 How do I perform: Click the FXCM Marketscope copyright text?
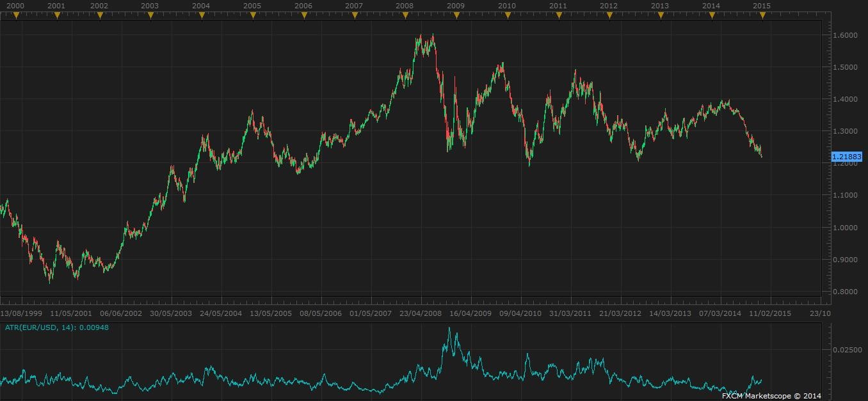pos(771,396)
